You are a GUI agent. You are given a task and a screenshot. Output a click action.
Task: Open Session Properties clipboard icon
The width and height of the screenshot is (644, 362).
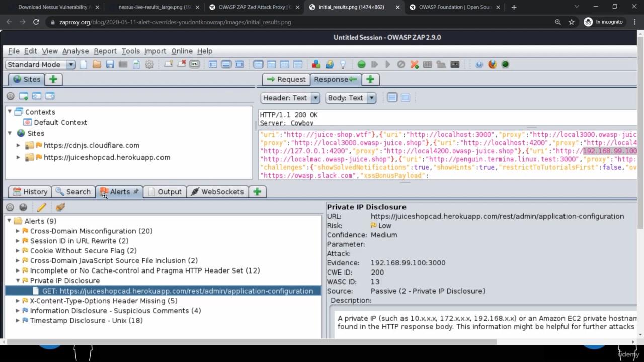pos(136,64)
